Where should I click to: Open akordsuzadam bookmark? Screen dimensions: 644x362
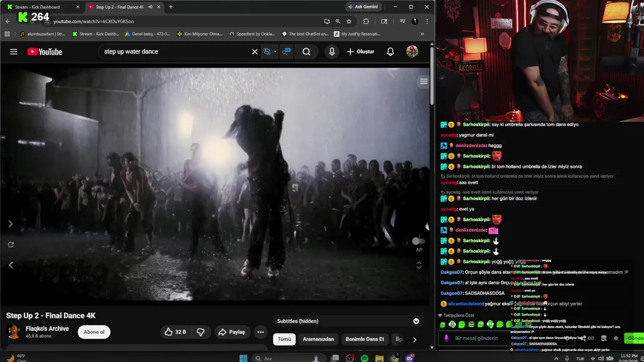pyautogui.click(x=42, y=34)
